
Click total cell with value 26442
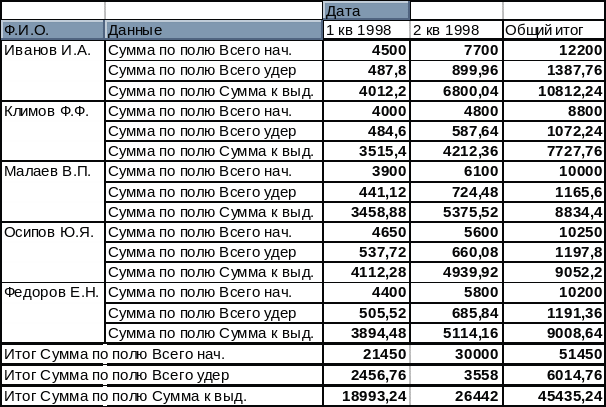[x=456, y=396]
